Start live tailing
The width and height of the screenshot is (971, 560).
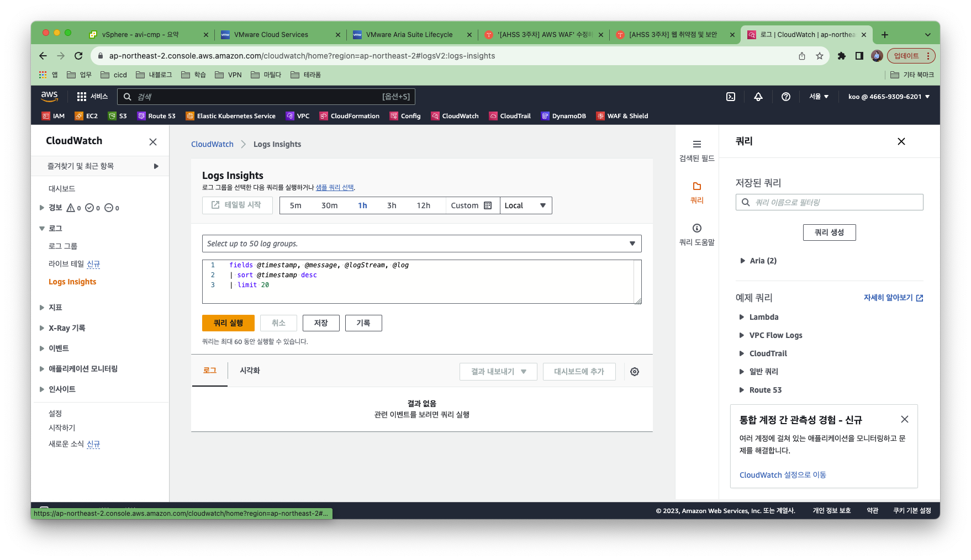point(237,205)
